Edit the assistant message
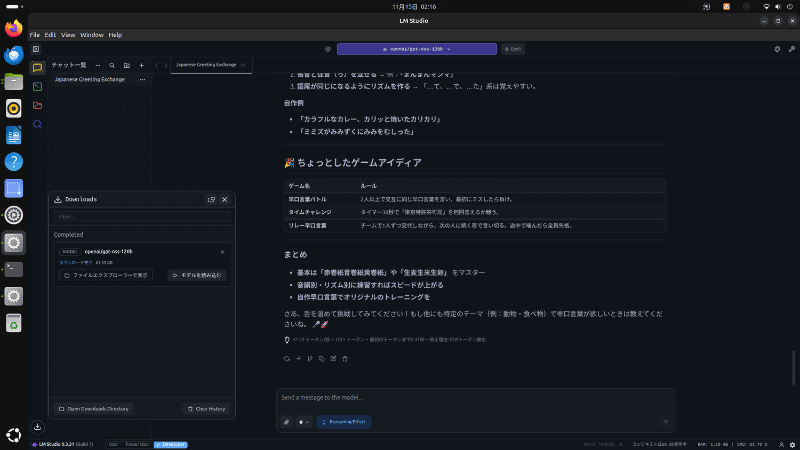800x450 pixels. [x=333, y=359]
